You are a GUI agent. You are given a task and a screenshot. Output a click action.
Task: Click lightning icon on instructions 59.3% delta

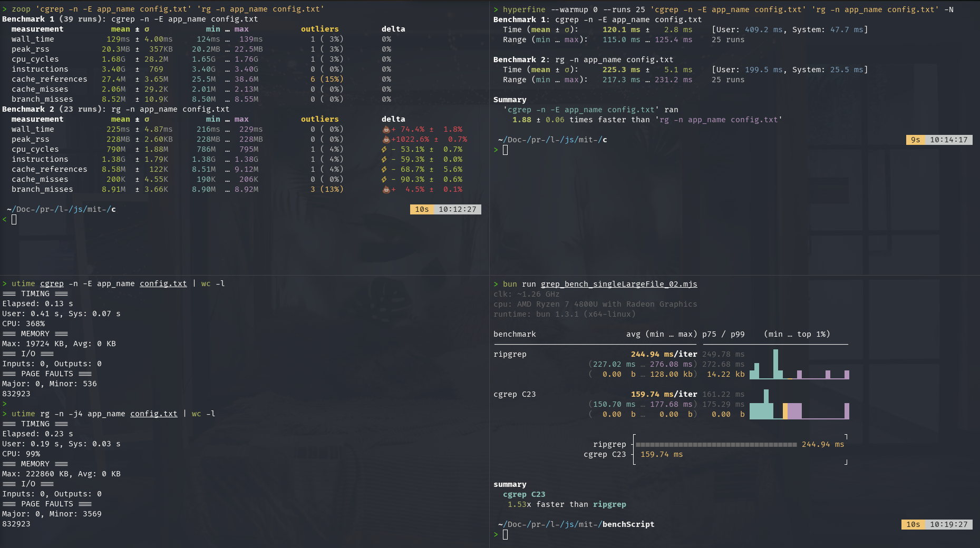click(x=384, y=160)
